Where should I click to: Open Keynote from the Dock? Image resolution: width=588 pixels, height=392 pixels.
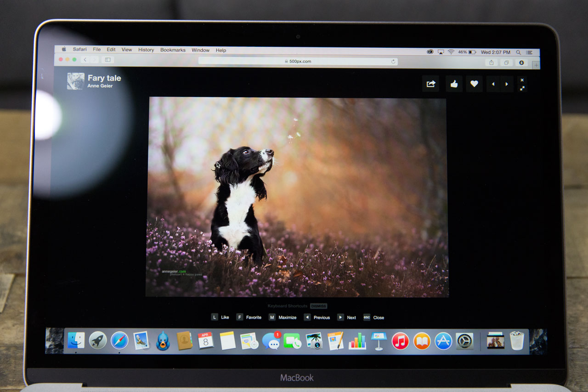379,341
